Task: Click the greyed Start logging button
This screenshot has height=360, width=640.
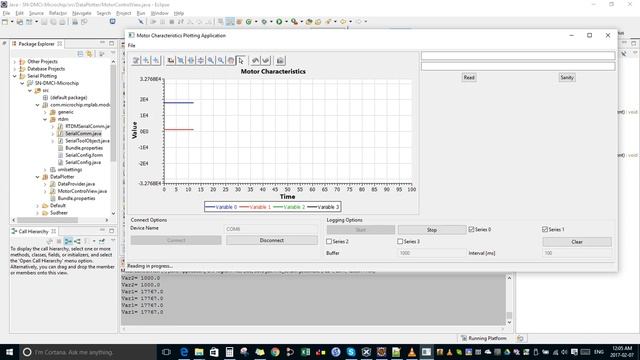Action: click(x=361, y=230)
